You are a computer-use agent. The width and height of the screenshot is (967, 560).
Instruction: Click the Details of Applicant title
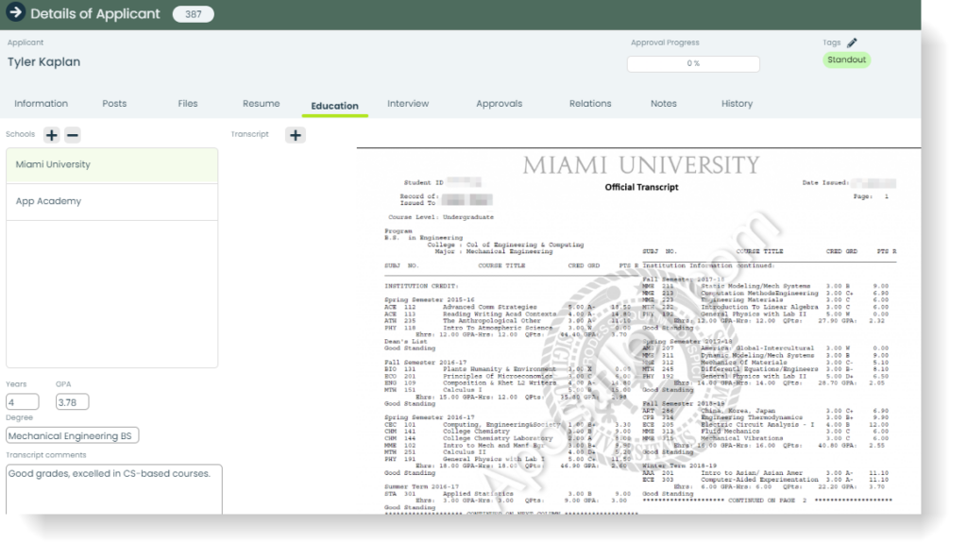95,13
